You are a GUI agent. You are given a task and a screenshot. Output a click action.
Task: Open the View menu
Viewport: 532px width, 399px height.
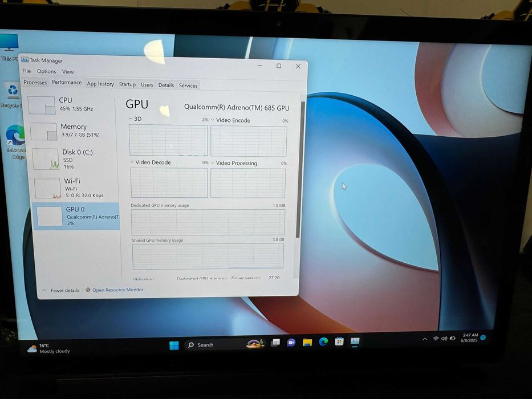(68, 72)
